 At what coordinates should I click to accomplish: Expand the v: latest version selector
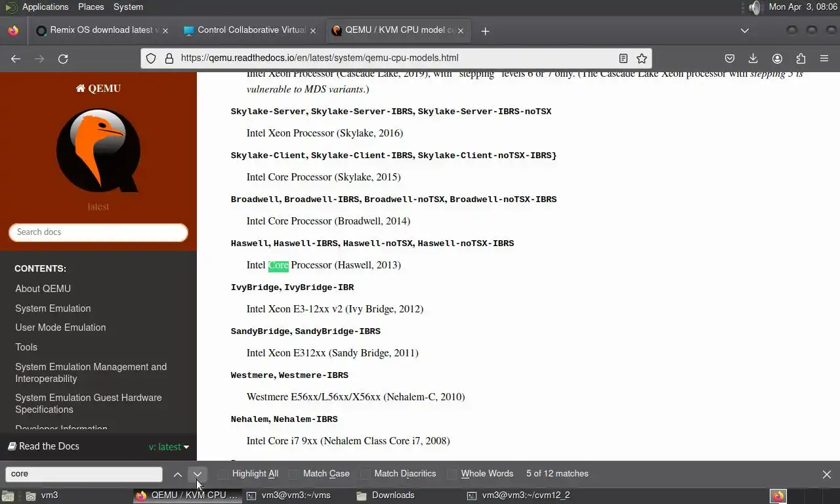tap(169, 447)
